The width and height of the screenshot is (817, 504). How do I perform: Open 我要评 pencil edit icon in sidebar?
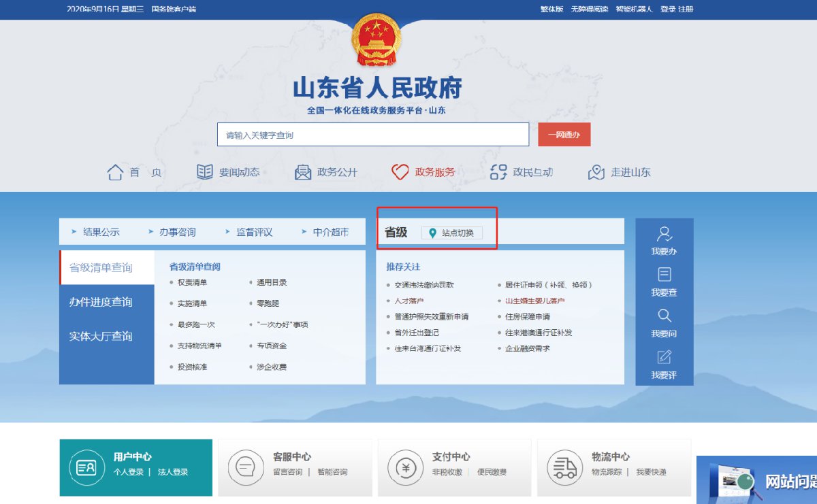[x=664, y=357]
